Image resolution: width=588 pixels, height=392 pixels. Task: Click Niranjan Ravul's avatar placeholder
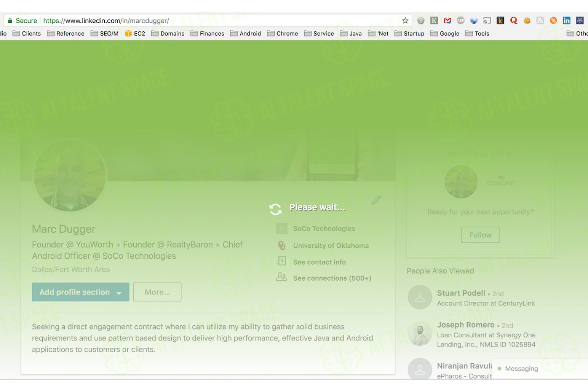(x=420, y=368)
